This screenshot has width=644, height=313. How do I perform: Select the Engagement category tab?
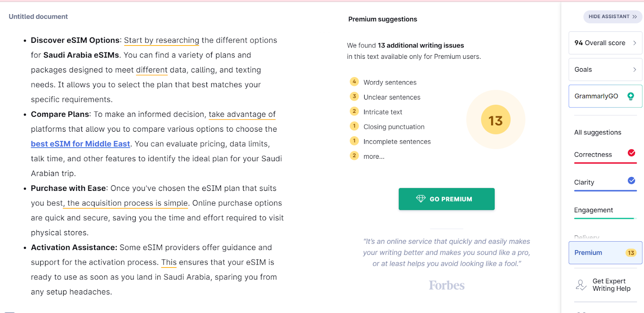(x=593, y=210)
